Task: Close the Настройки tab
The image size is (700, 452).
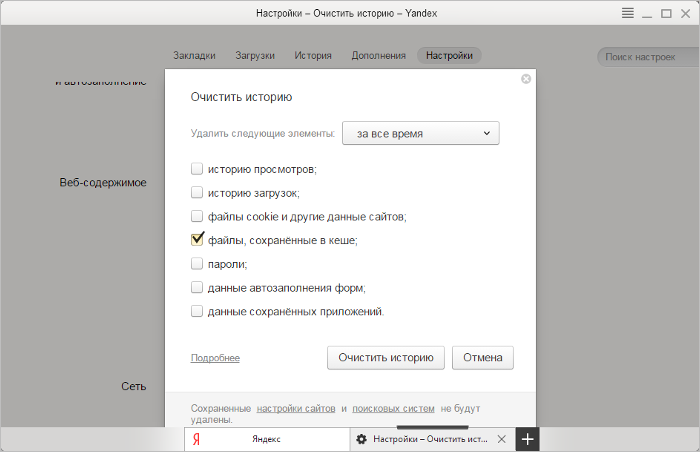Action: click(502, 439)
